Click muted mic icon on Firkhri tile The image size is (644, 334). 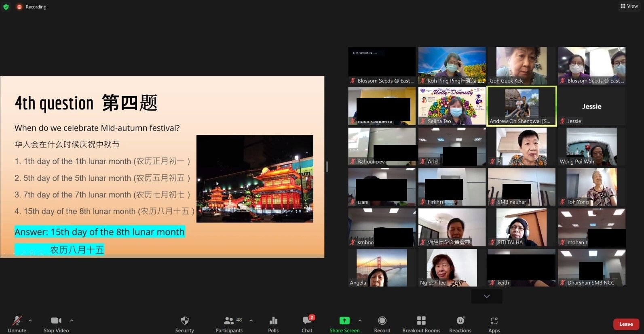click(423, 202)
